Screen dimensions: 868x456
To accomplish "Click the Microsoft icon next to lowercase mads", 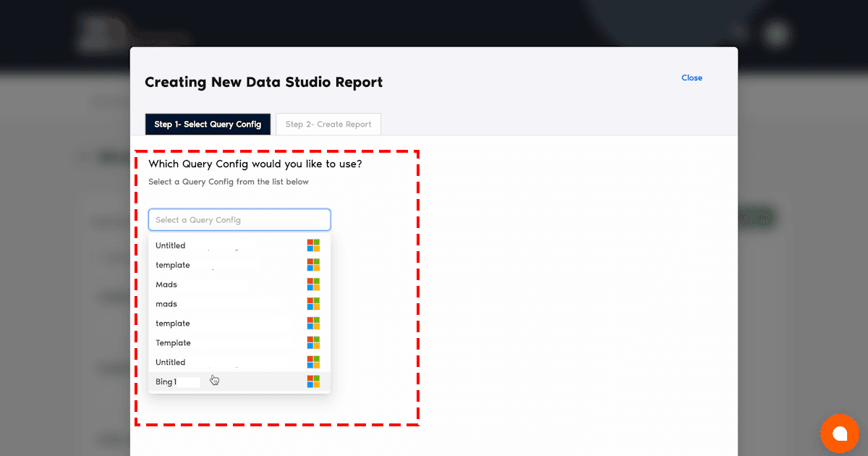I will tap(313, 304).
